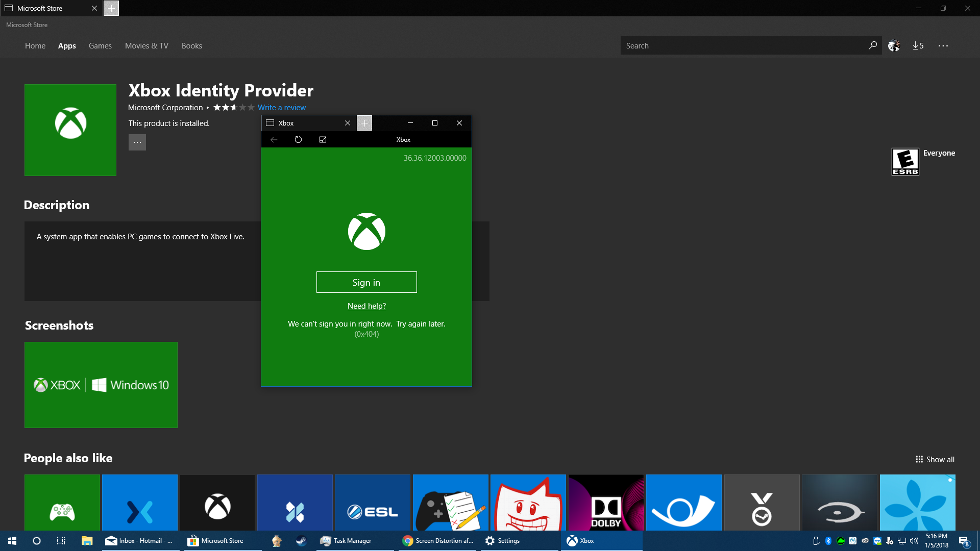The height and width of the screenshot is (551, 980).
Task: Click Show all in People also like
Action: (x=935, y=459)
